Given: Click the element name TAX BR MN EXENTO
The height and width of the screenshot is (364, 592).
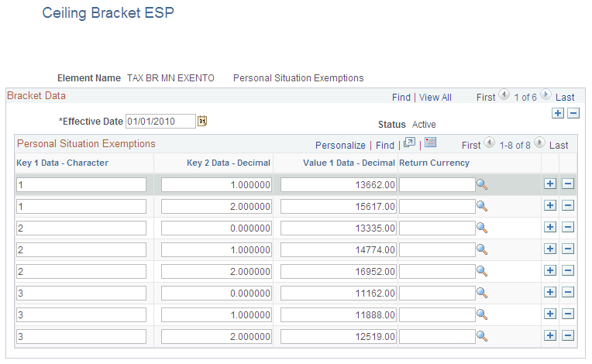Looking at the screenshot, I should click(170, 78).
